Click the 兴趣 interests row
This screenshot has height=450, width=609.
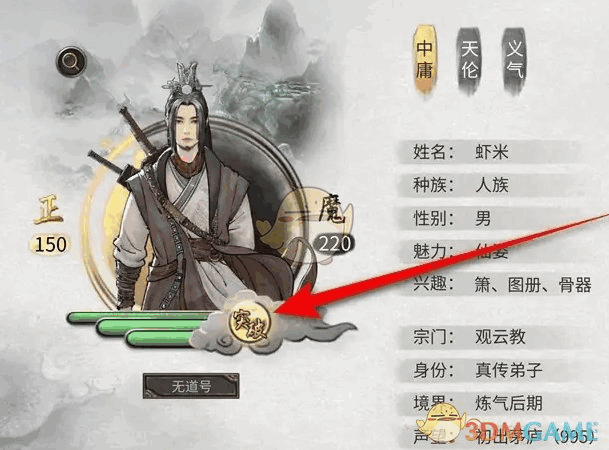495,285
